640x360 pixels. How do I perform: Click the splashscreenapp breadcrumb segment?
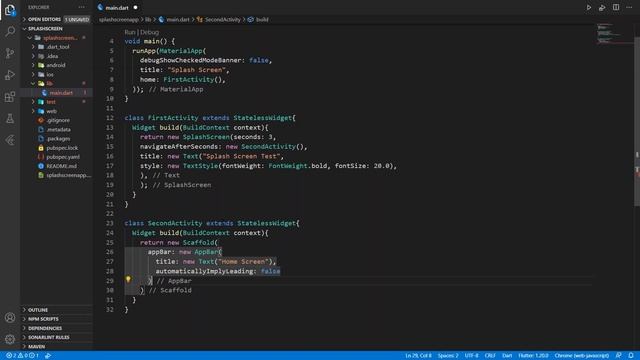tap(119, 19)
